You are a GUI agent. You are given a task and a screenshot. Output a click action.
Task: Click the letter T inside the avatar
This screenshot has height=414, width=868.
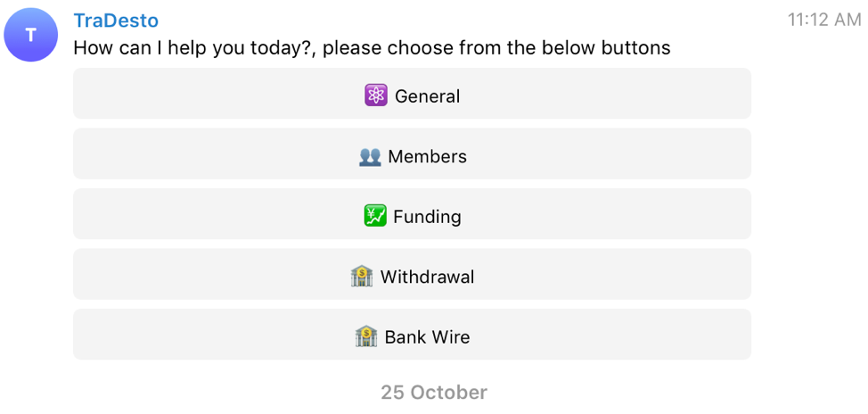tap(31, 35)
